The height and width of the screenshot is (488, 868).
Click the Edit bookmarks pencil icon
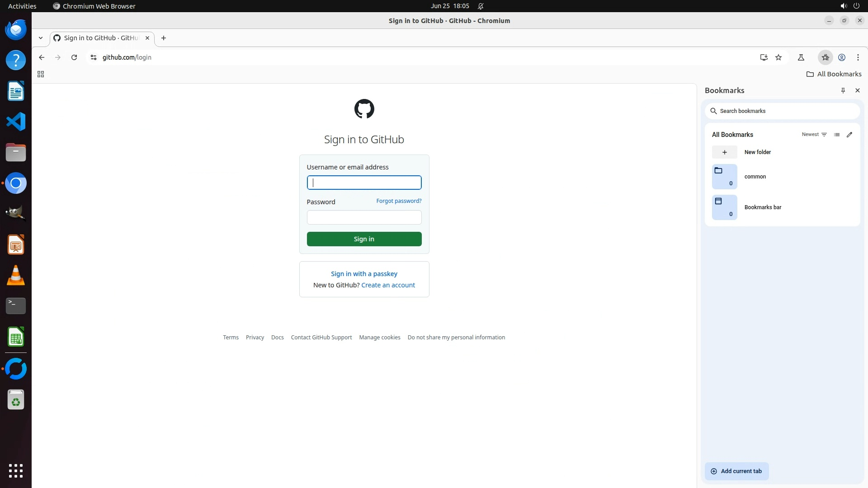pos(849,135)
